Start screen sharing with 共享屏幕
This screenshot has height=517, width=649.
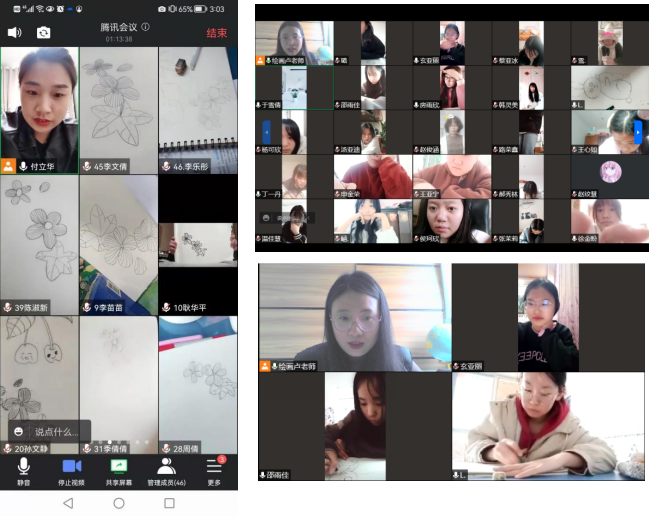[x=119, y=472]
